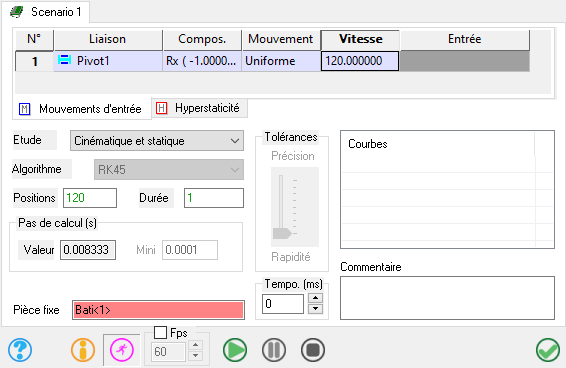Viewport: 566px width, 368px height.
Task: Start simulation with the green play button
Action: [235, 350]
